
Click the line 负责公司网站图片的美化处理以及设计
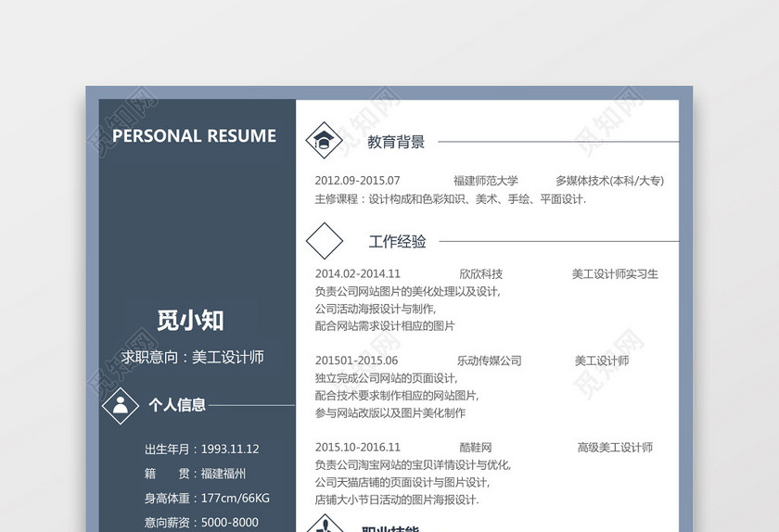coord(407,292)
